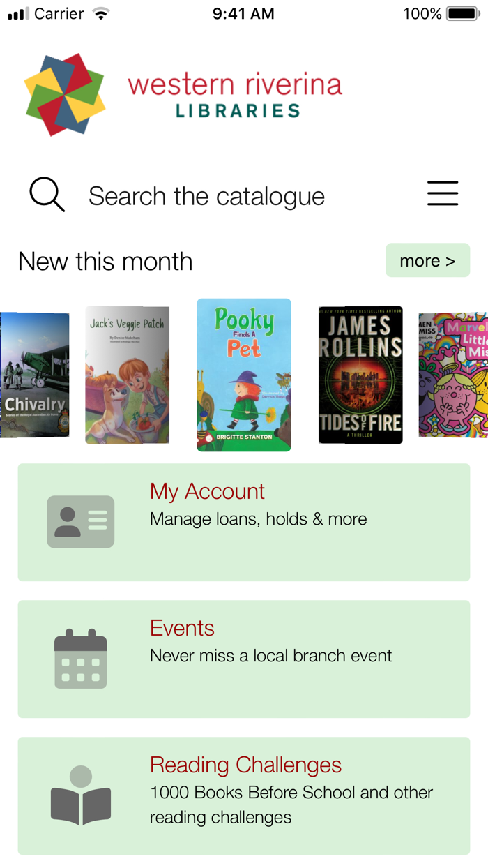The height and width of the screenshot is (868, 488).
Task: Open the Tides of Fire book cover
Action: point(360,375)
